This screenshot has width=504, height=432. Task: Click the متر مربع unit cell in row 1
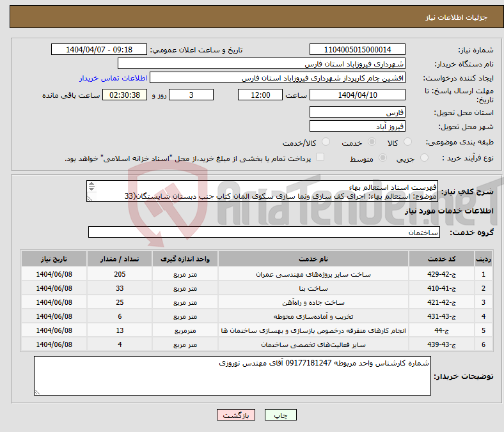coord(185,274)
